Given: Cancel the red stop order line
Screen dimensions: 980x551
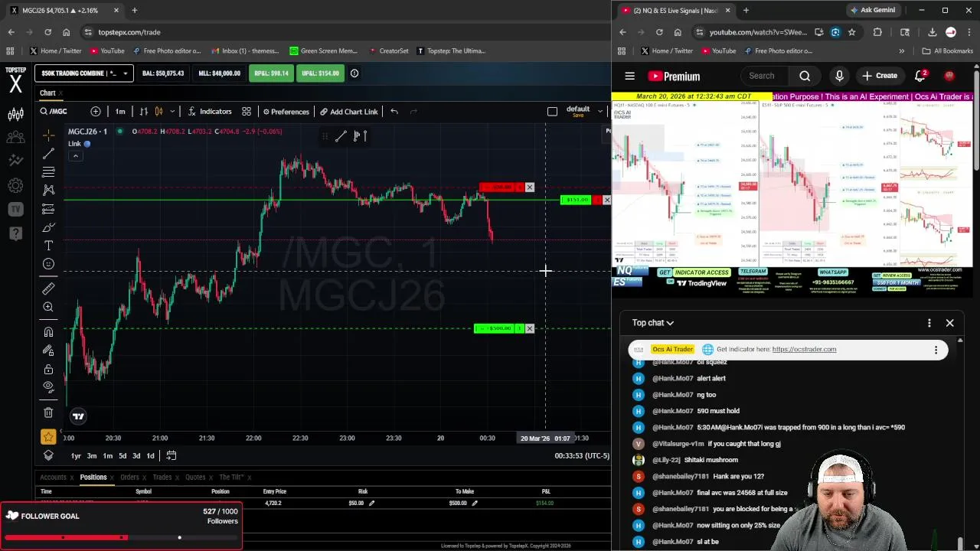Looking at the screenshot, I should 529,187.
